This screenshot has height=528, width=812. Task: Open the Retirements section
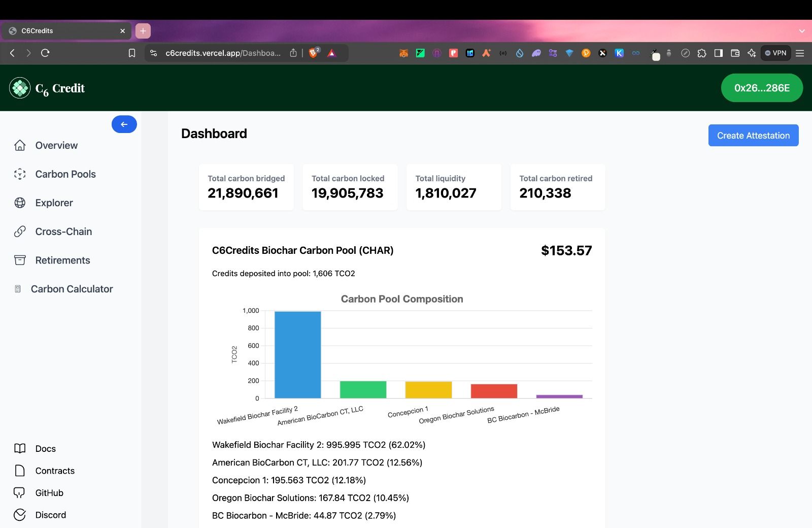point(62,260)
